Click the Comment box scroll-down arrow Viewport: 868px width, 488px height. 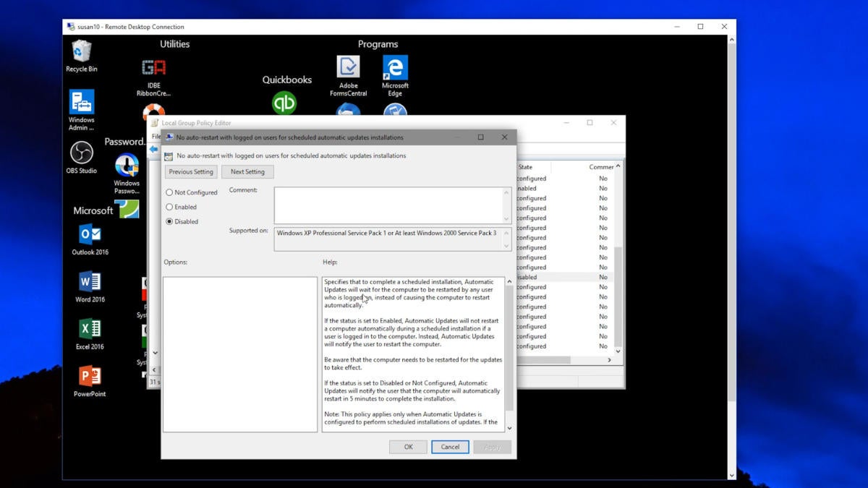pyautogui.click(x=506, y=218)
